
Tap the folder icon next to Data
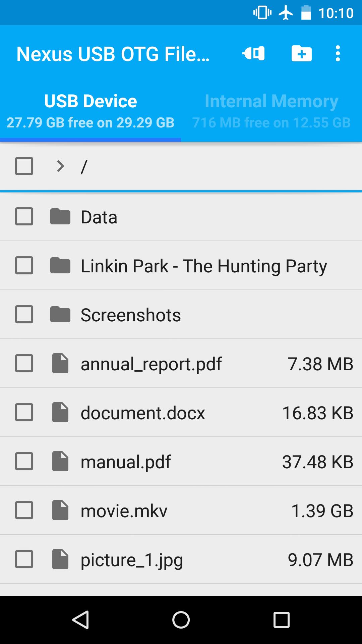(60, 217)
